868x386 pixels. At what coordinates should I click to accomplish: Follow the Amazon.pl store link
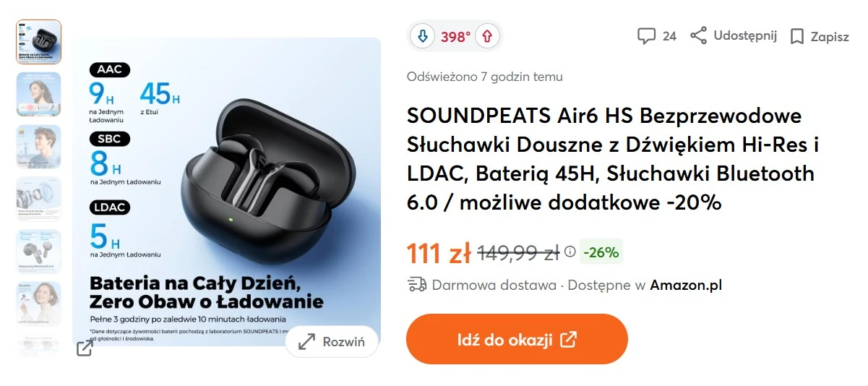coord(686,285)
